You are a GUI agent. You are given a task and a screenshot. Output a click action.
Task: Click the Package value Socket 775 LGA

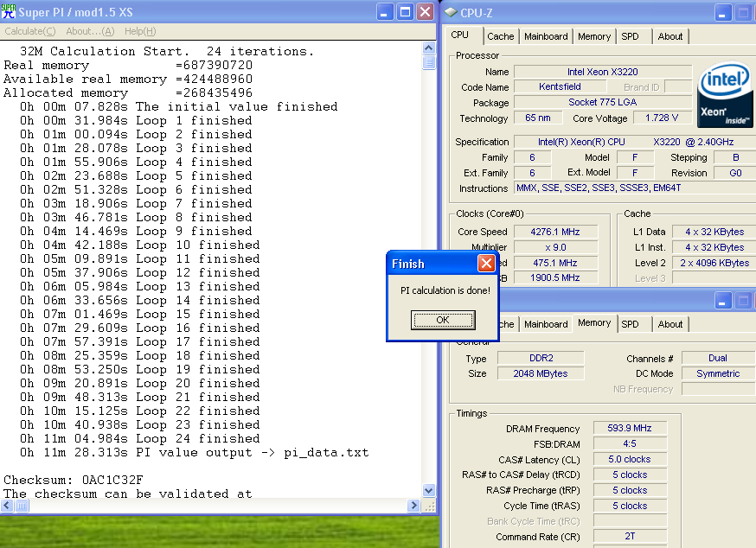603,102
